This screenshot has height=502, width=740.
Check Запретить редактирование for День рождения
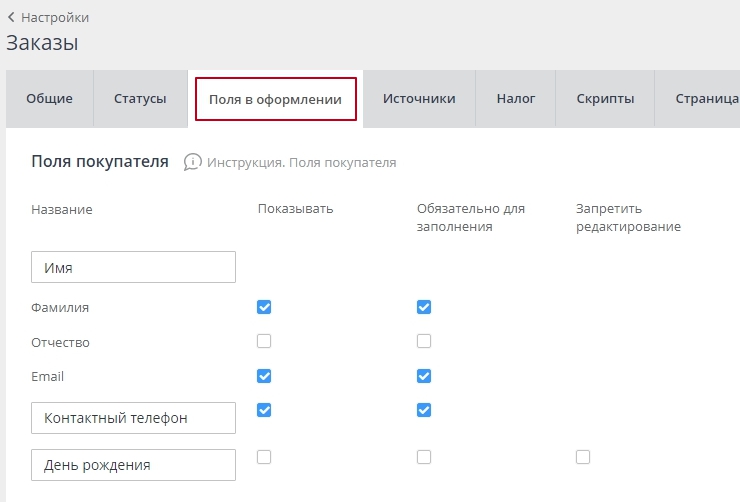tap(583, 457)
